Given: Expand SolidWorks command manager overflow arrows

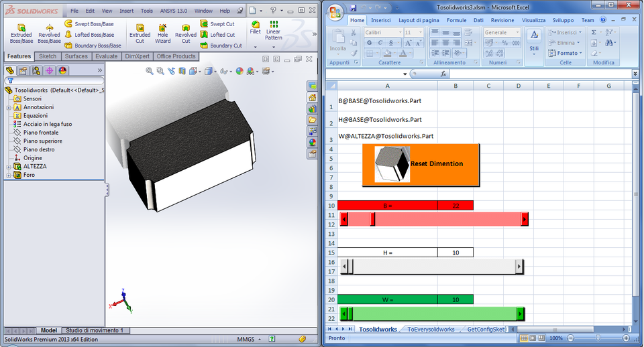Looking at the screenshot, I should click(x=315, y=34).
